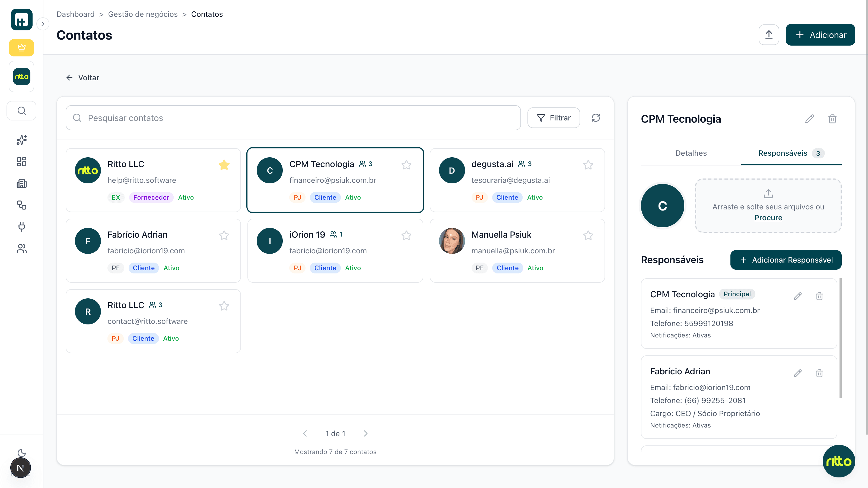This screenshot has width=868, height=488.
Task: Click the Pesquisar contatos search field
Action: click(x=293, y=118)
